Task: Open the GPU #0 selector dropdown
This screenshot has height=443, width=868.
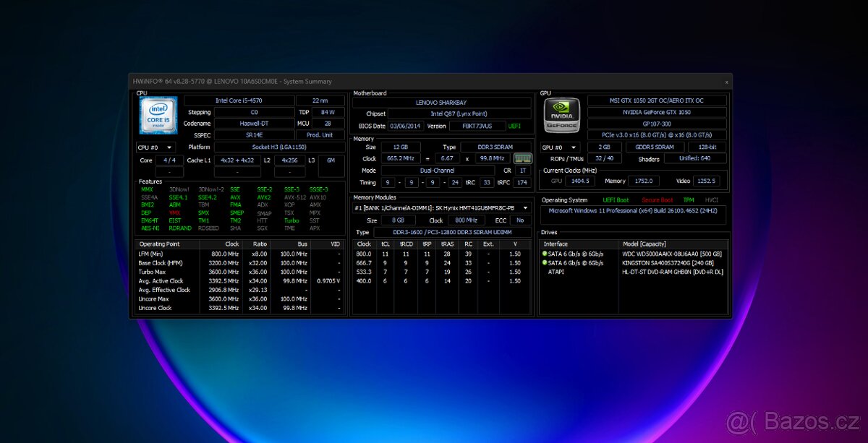Action: 560,147
